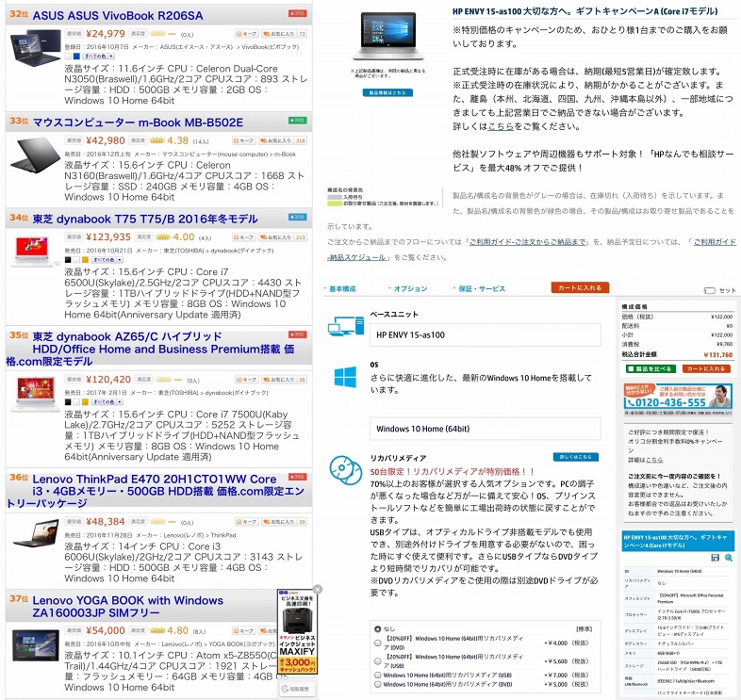Open Lenovo ThinkPad E470 product title link
Image resolution: width=741 pixels, height=700 pixels.
(x=156, y=491)
